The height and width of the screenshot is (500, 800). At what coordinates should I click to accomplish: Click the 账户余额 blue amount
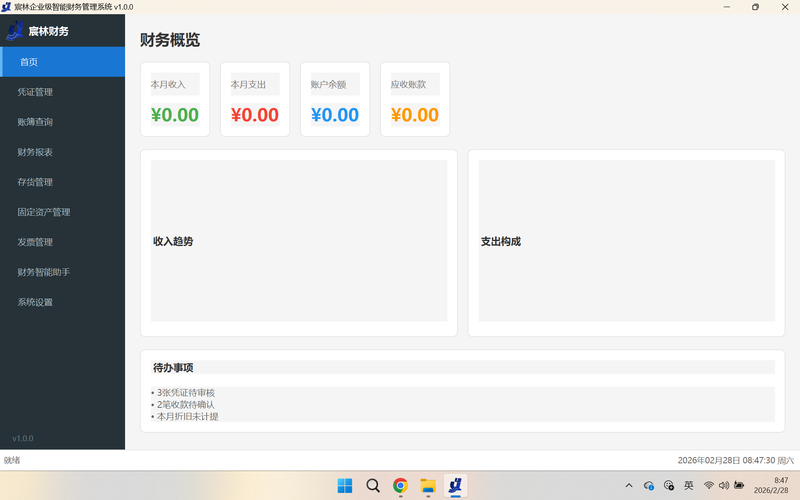click(x=335, y=115)
